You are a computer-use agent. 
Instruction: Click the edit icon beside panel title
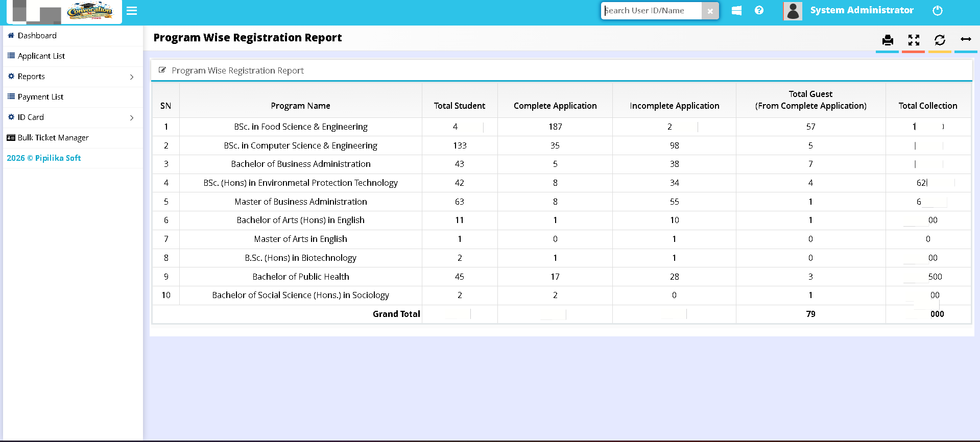(162, 70)
